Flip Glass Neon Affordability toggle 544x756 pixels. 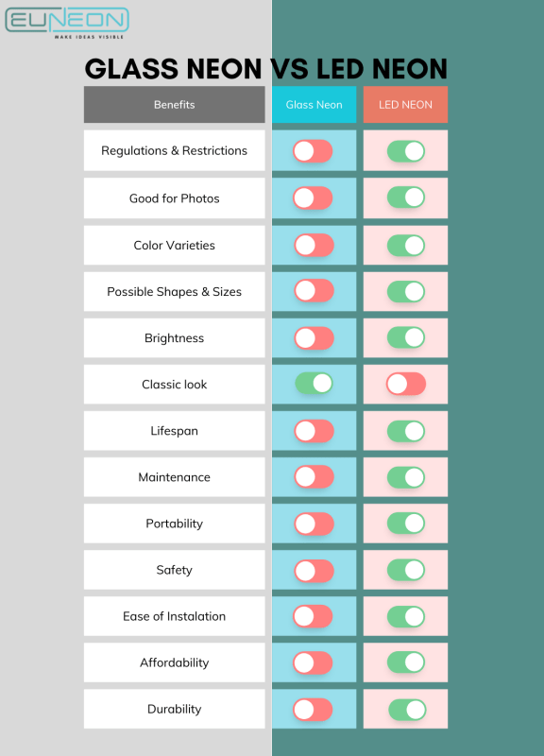point(313,663)
